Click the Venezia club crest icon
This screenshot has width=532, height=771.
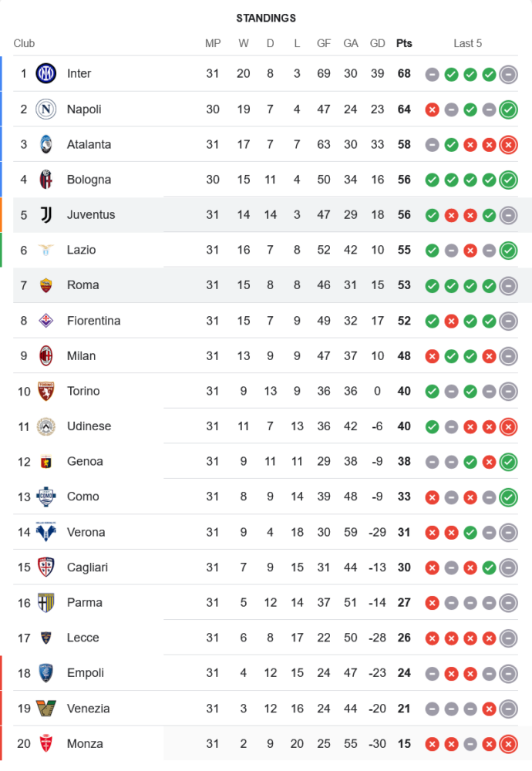46,709
